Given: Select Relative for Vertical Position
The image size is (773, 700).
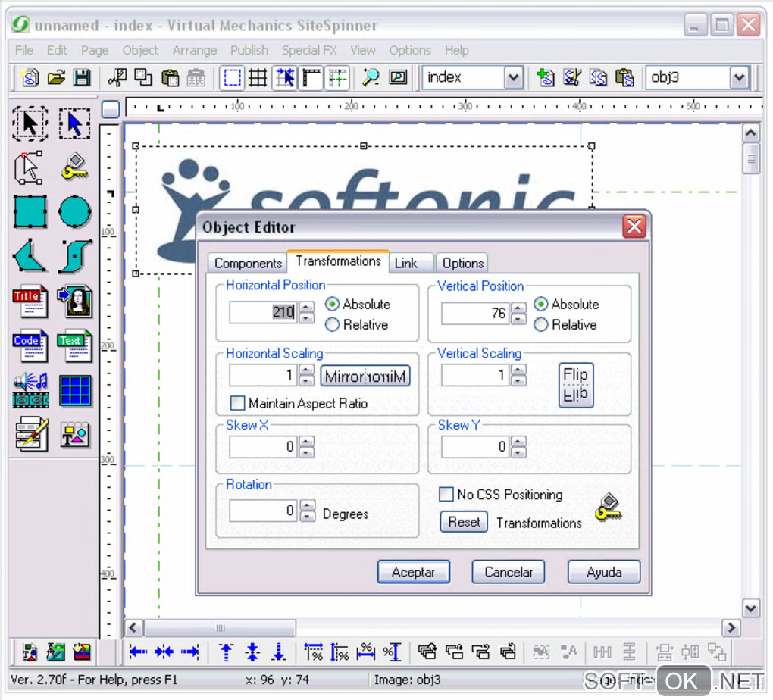Looking at the screenshot, I should point(541,324).
